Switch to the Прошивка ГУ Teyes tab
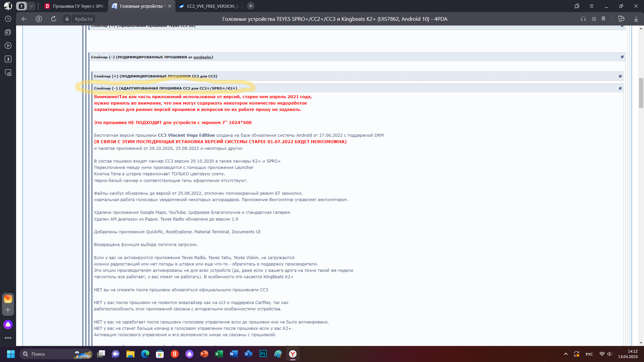 click(75, 6)
